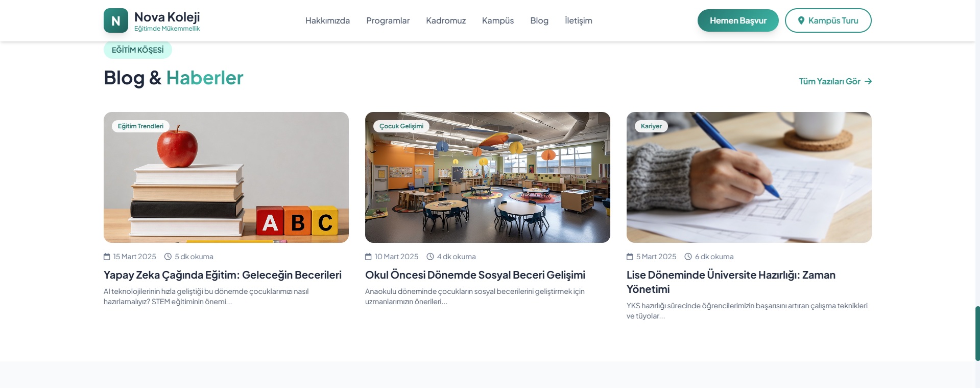Open the Kampüs Turu button
The image size is (980, 388).
tap(828, 20)
